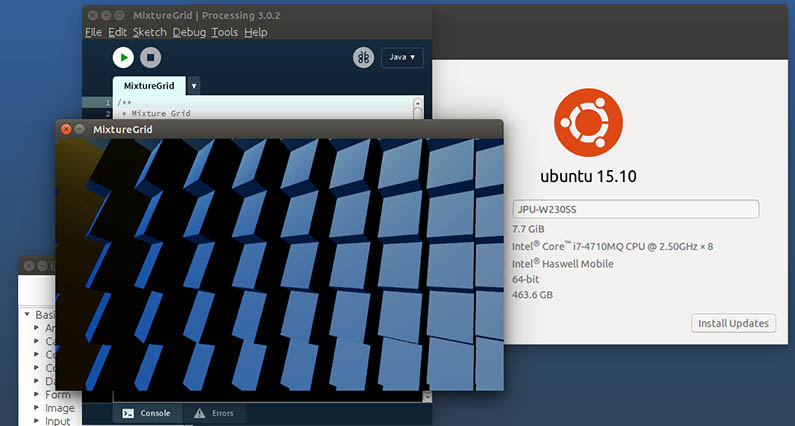Toggle the Debugger butterfly icon
The width and height of the screenshot is (795, 426).
pyautogui.click(x=364, y=57)
